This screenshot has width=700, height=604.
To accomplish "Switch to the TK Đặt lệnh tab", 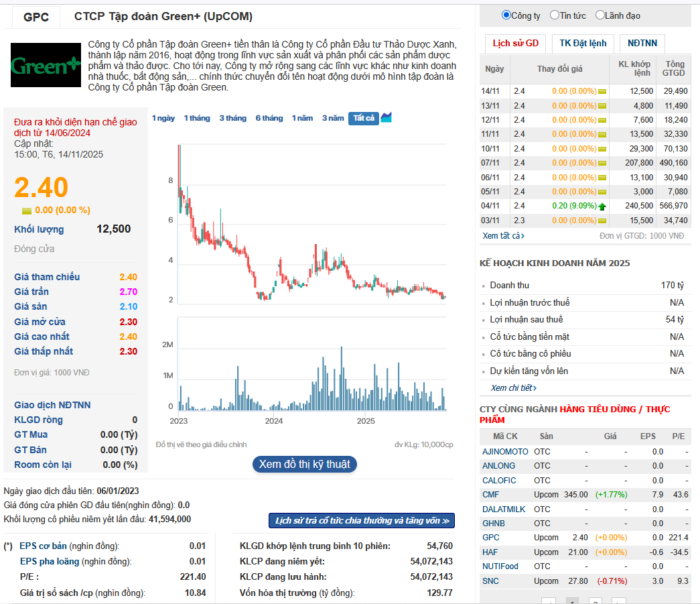I will pyautogui.click(x=583, y=44).
